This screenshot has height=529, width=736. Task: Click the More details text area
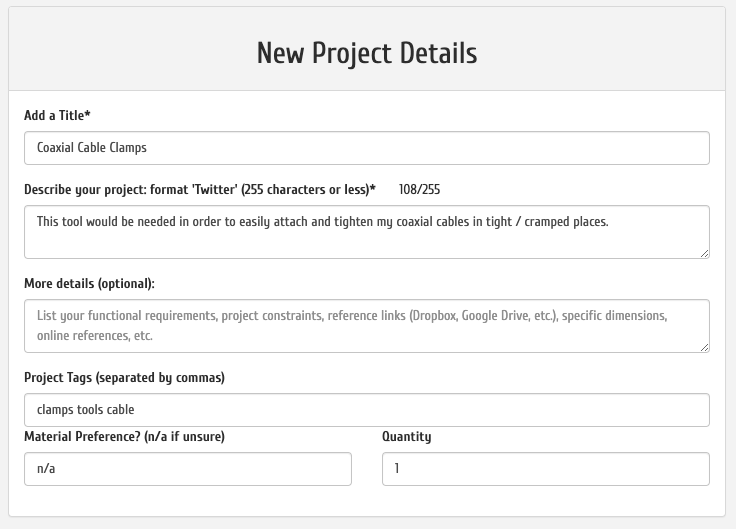point(366,326)
